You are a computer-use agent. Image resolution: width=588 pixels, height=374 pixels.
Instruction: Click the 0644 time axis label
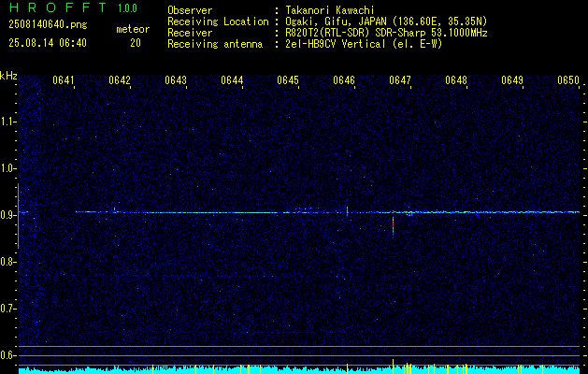(232, 80)
